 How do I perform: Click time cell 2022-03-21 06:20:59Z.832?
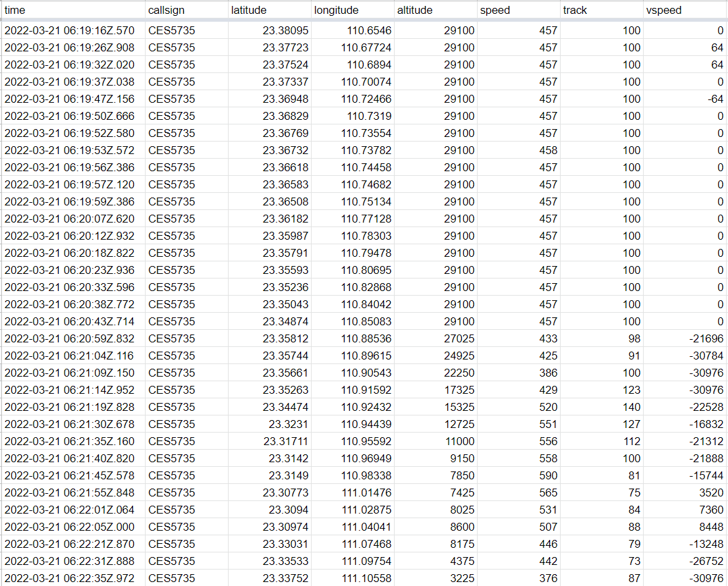(x=69, y=338)
